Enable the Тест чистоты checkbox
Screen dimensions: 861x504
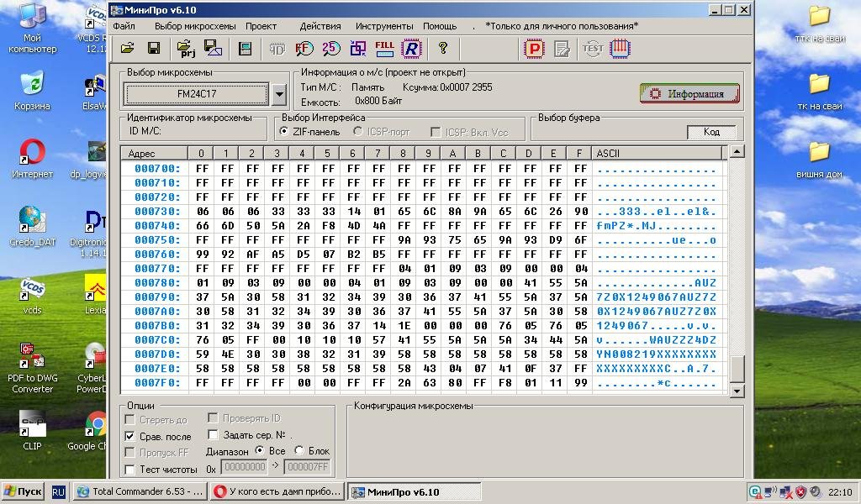129,470
